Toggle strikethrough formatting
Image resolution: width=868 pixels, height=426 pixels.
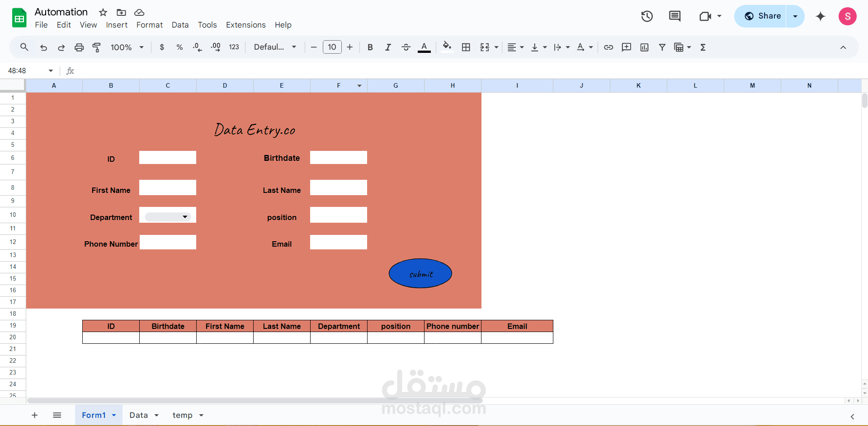pyautogui.click(x=406, y=47)
